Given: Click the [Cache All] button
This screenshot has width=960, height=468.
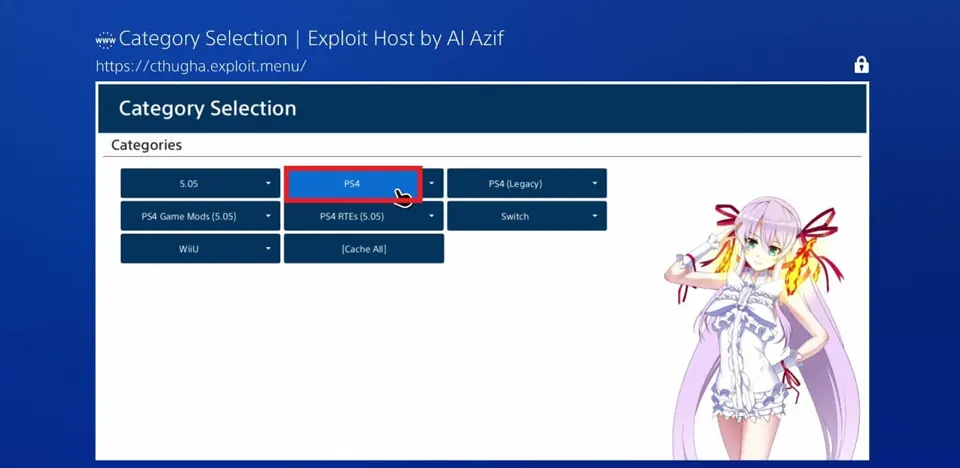Looking at the screenshot, I should 364,249.
